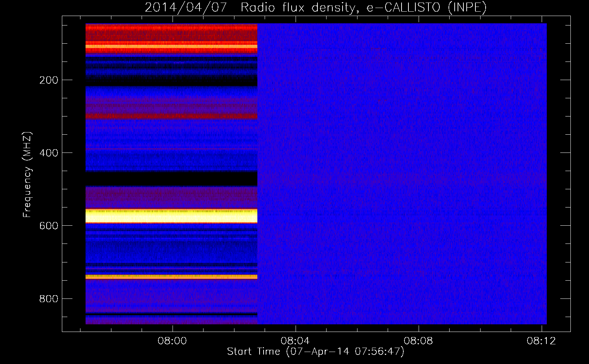Image resolution: width=589 pixels, height=364 pixels.
Task: Click the "Frequency (MHZ)" axis label
Action: [27, 174]
